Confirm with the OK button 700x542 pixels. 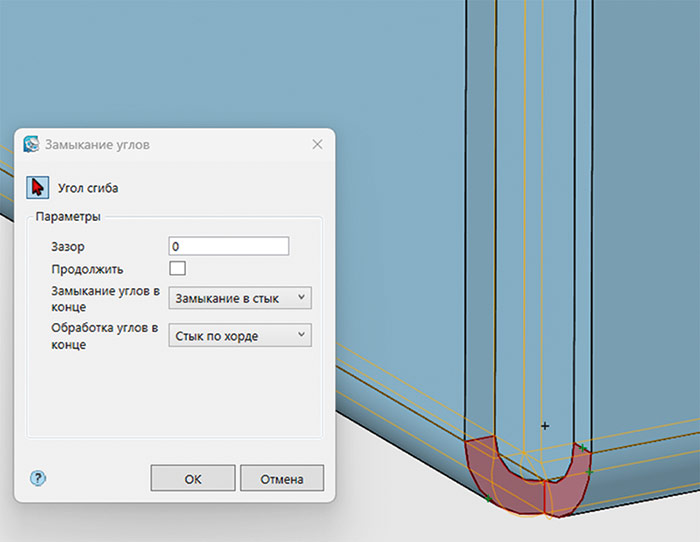(x=193, y=478)
